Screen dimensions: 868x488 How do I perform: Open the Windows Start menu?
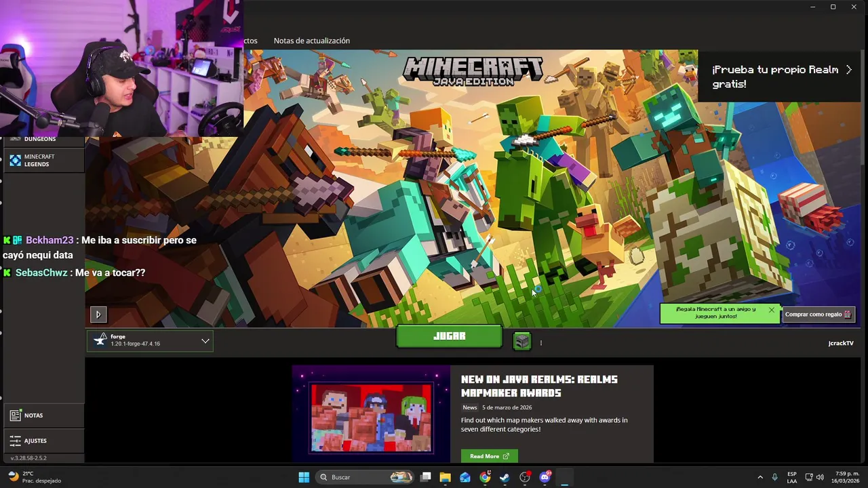point(304,477)
